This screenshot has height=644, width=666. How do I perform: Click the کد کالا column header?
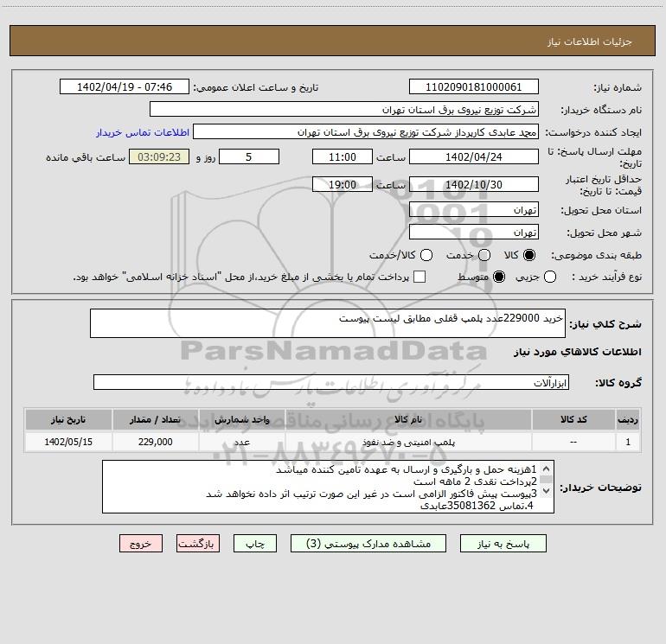(x=573, y=419)
